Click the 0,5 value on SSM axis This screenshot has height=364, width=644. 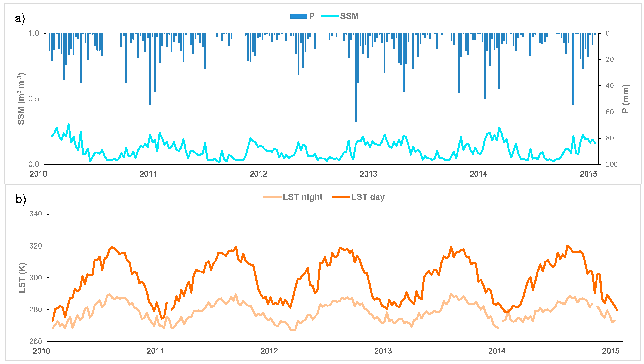[33, 99]
